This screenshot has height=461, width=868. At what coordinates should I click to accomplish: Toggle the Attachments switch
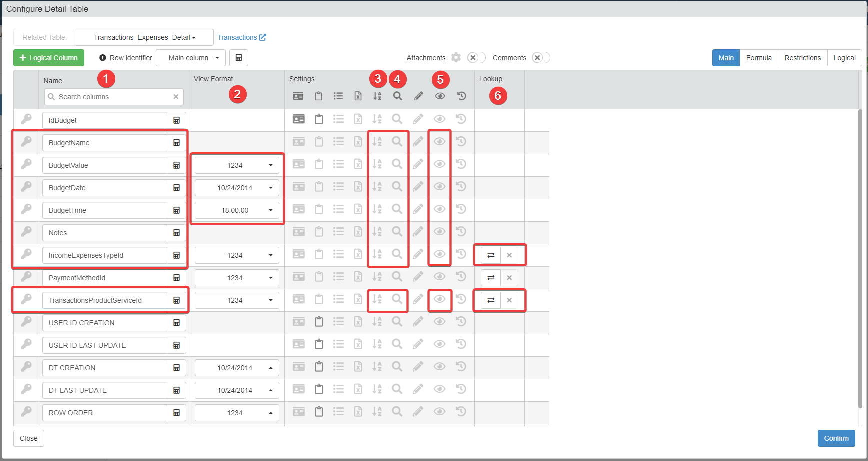coord(476,58)
